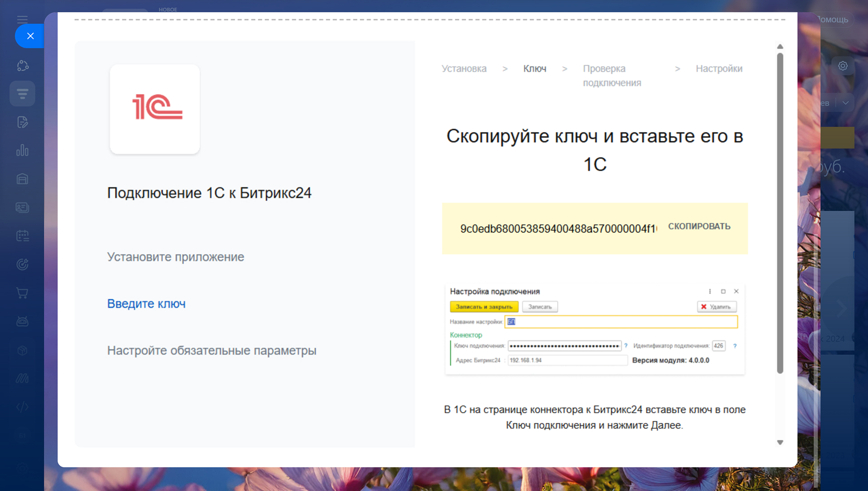
Task: Open the calendar booking icon in sidebar
Action: 23,236
